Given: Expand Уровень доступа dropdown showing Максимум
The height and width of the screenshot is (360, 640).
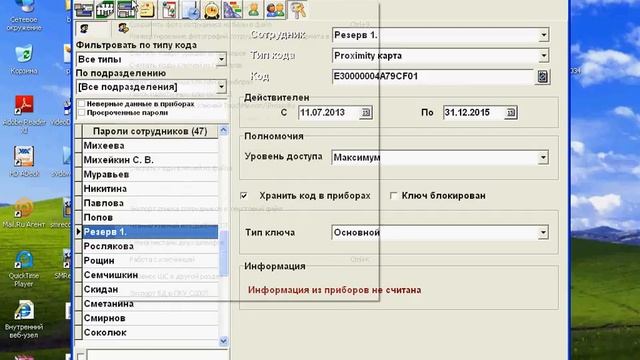Looking at the screenshot, I should [x=543, y=157].
